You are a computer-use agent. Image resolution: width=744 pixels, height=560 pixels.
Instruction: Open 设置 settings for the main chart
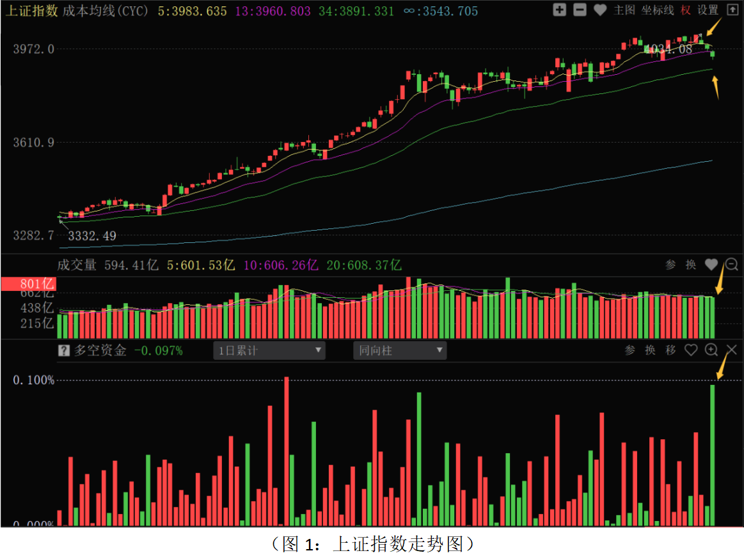pos(708,10)
